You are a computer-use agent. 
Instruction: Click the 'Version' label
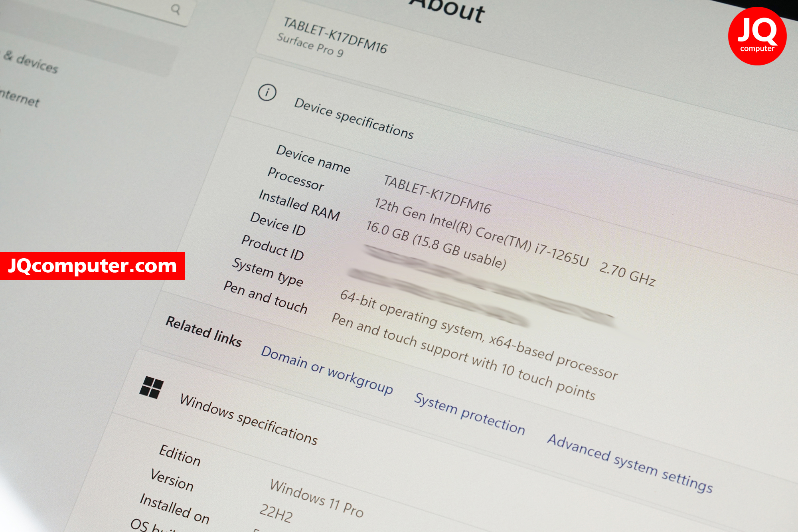(x=172, y=480)
